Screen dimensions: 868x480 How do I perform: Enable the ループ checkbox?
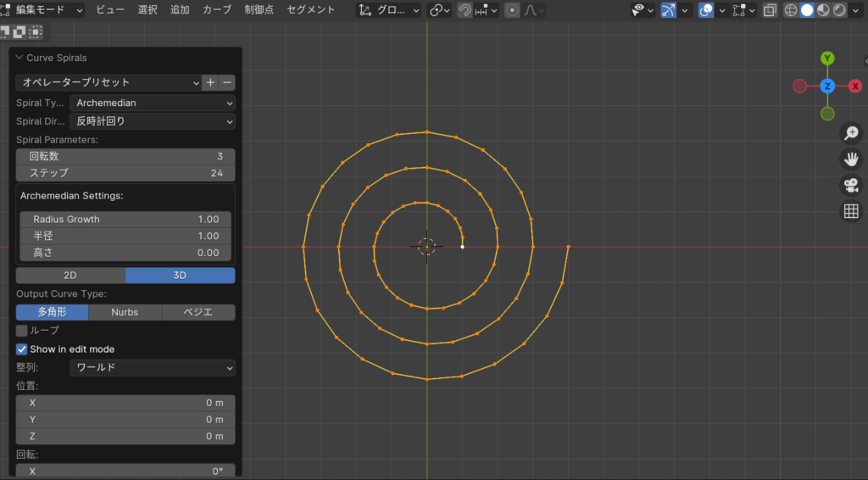click(x=22, y=330)
